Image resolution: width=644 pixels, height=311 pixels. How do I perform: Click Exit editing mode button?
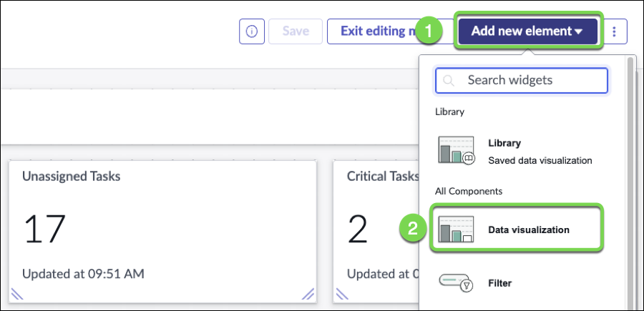pyautogui.click(x=372, y=31)
